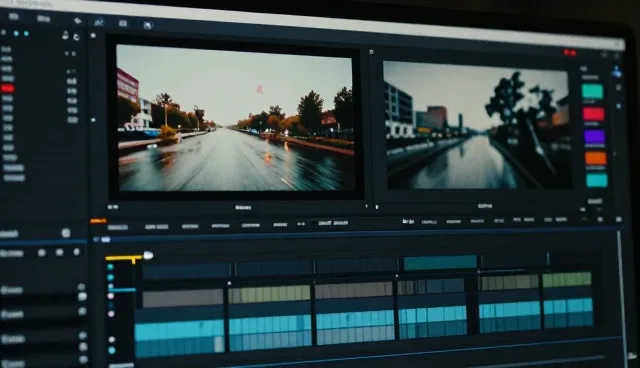Click the white playhead handle on the timeline
Screen dimensions: 640x368
(x=148, y=255)
